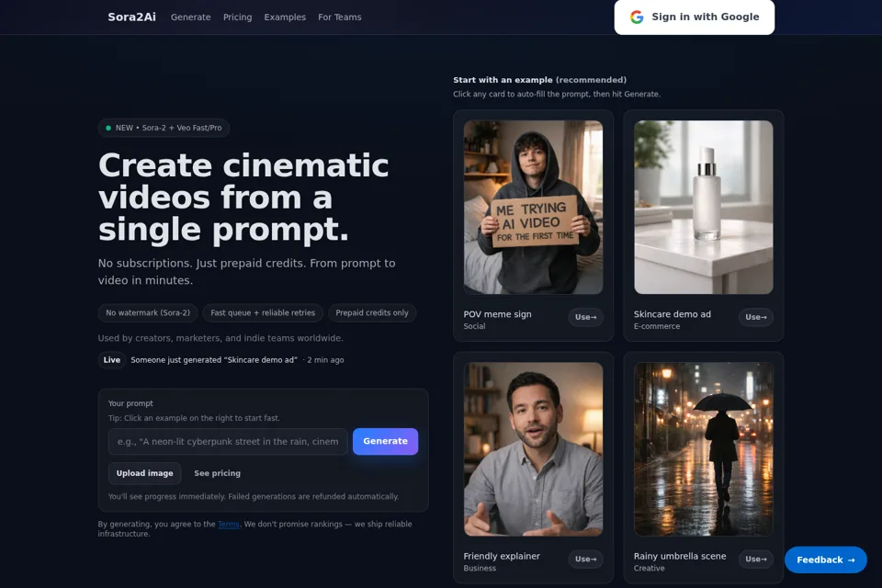Click Use button for Skincare demo ad

coord(756,317)
